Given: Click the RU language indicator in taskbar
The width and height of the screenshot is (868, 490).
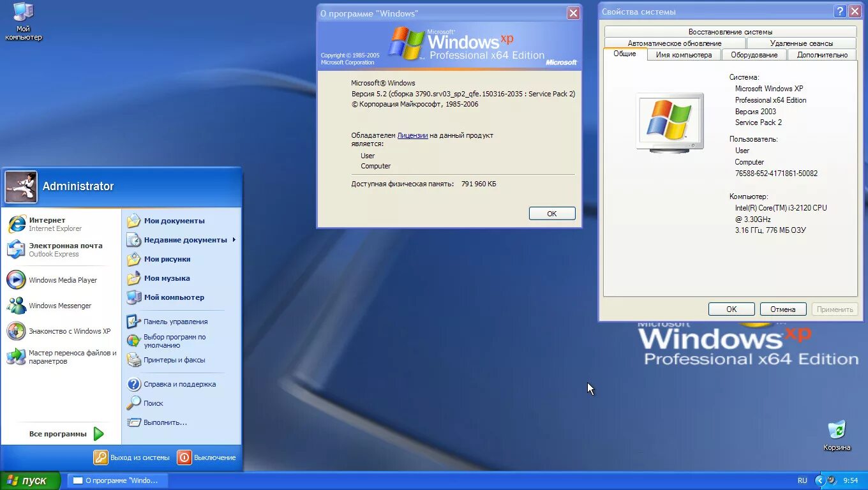Looking at the screenshot, I should (x=802, y=480).
